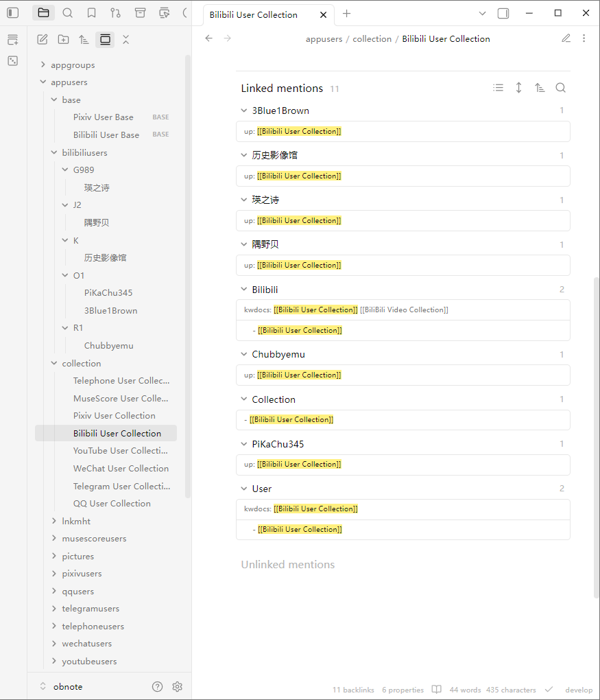Toggle the left sidebar
The image size is (600, 700).
(x=13, y=13)
